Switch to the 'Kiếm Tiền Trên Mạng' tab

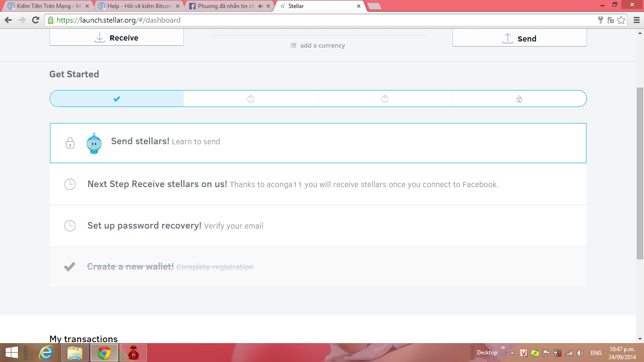(x=48, y=6)
